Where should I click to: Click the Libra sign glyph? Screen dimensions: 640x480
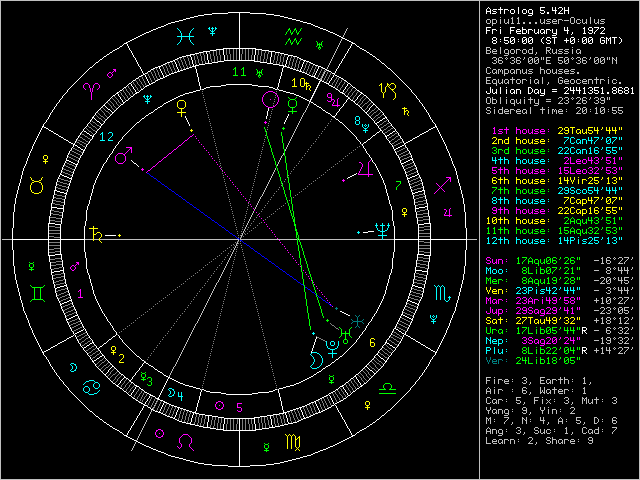[388, 388]
